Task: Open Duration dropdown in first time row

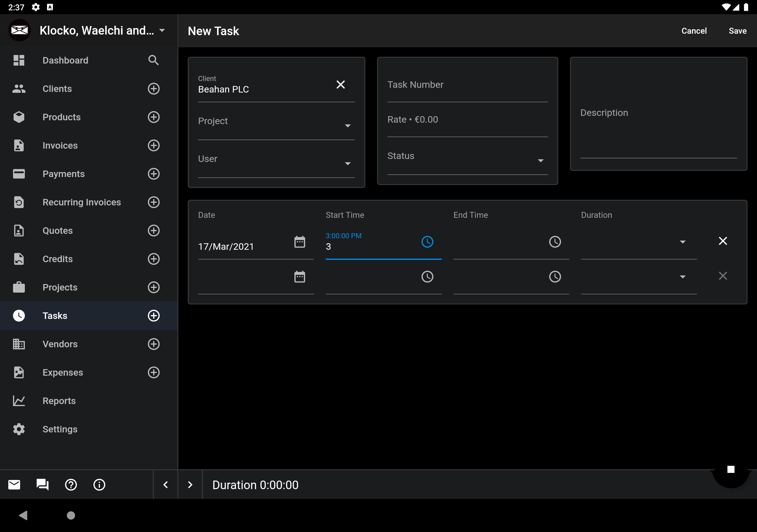Action: pyautogui.click(x=682, y=242)
